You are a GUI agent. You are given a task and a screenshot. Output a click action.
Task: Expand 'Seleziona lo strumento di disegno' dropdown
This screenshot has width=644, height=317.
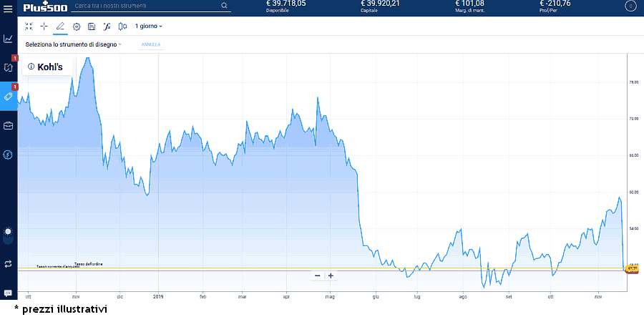coord(73,44)
